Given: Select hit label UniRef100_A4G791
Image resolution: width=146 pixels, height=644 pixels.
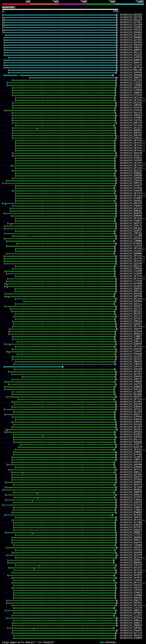Looking at the screenshot, I should tap(131, 384).
